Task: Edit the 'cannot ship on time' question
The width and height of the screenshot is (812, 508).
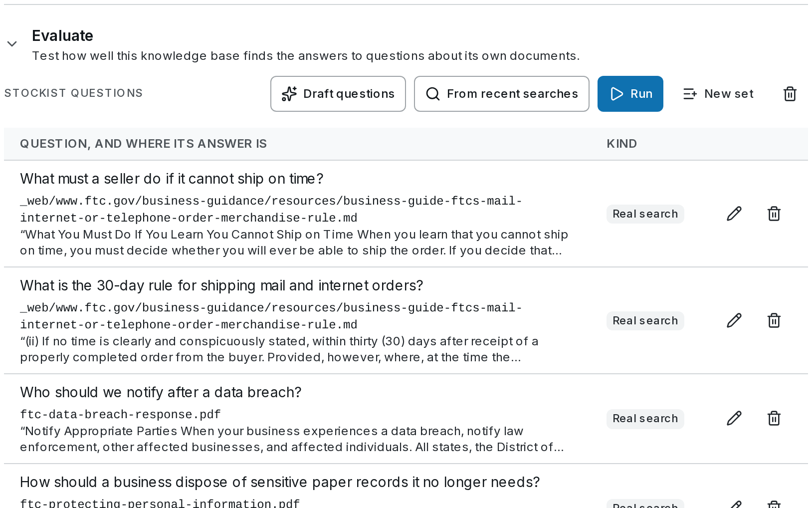Action: coord(734,214)
